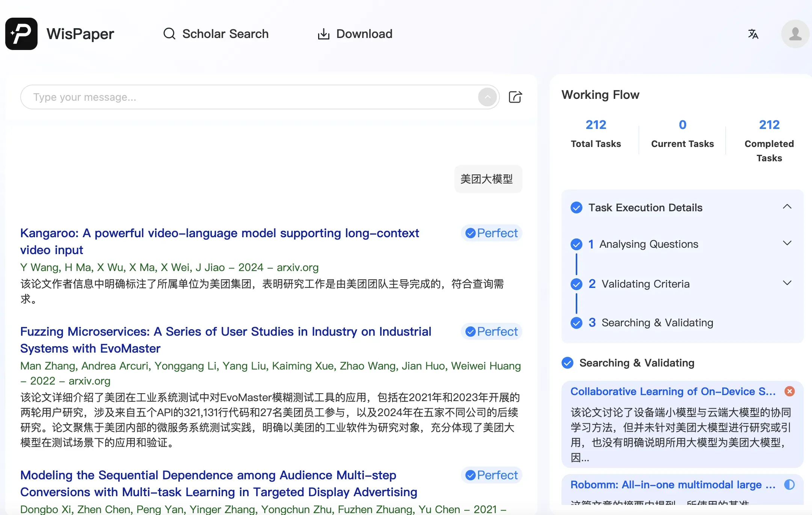
Task: Toggle the Perfect badge on the Kangaroo paper
Action: [x=491, y=233]
